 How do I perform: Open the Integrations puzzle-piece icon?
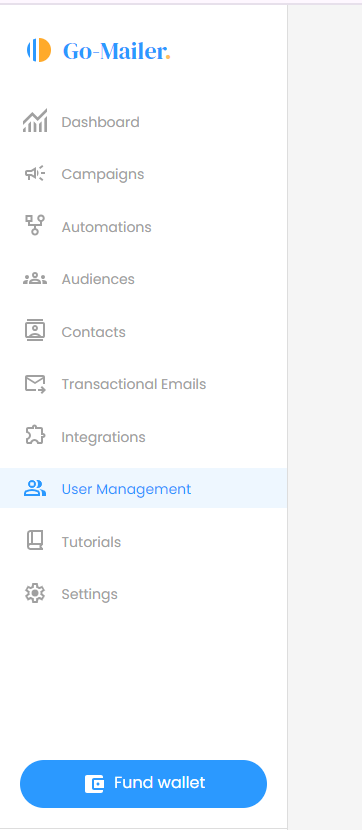[x=35, y=436]
